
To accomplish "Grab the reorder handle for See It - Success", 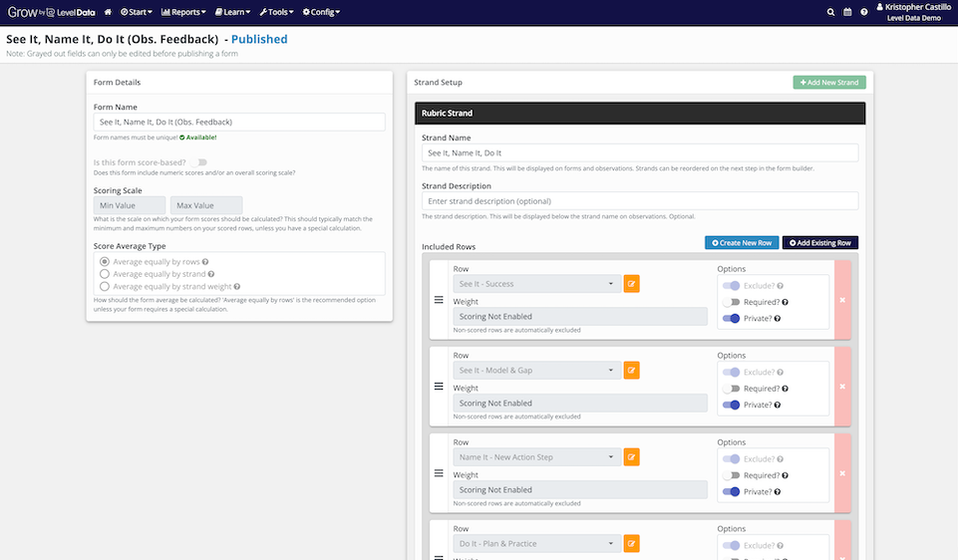I will click(439, 300).
